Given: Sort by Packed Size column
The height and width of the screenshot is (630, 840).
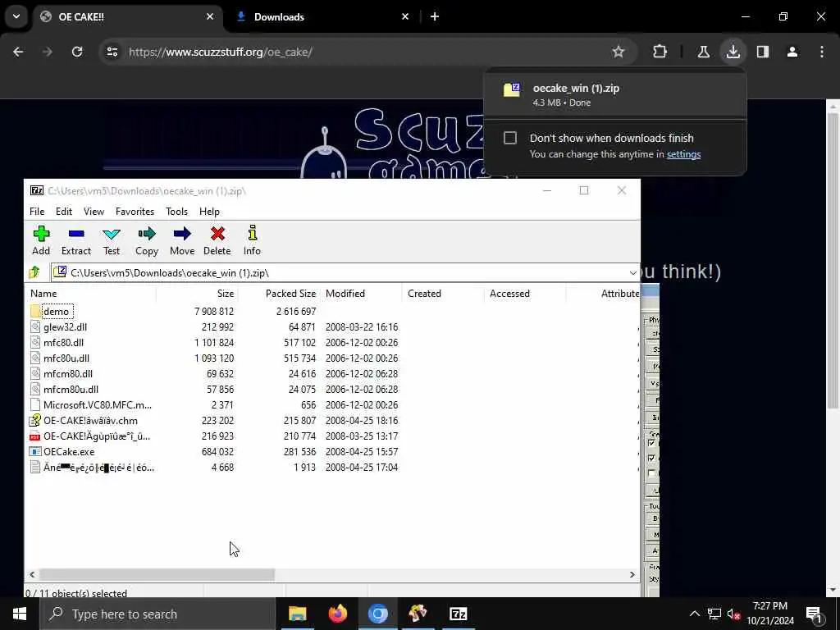Looking at the screenshot, I should 279,294.
